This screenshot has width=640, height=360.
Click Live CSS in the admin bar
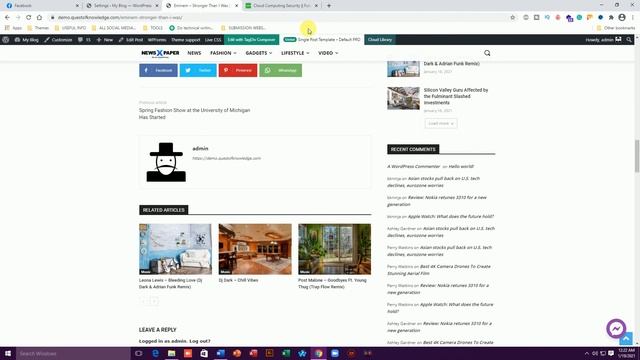pyautogui.click(x=213, y=40)
